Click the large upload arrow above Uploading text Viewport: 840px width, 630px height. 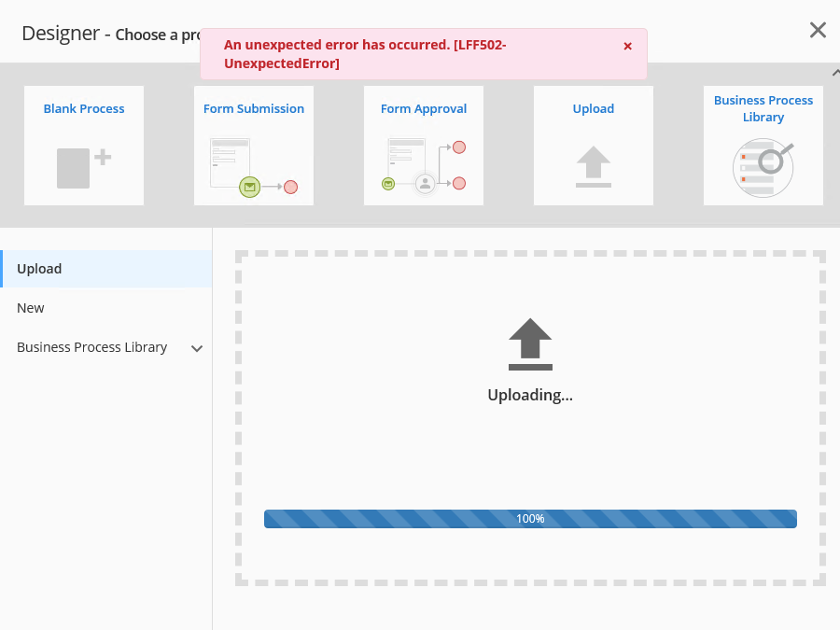tap(530, 344)
